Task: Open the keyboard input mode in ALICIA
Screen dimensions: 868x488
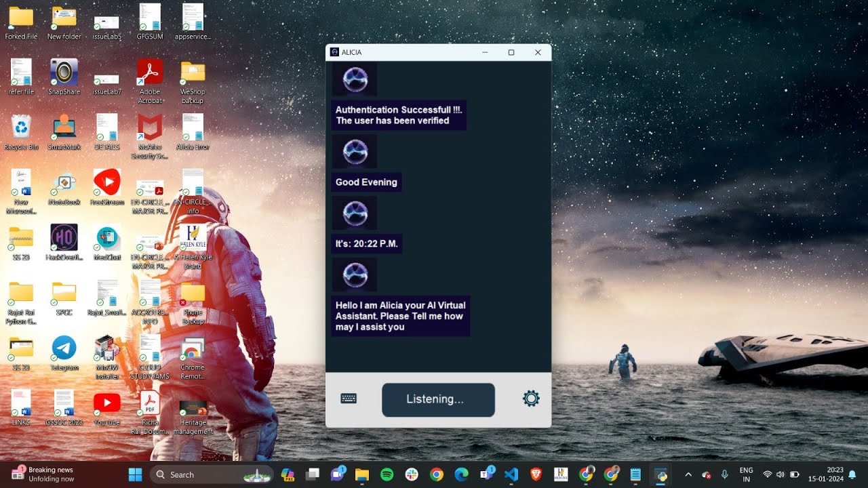Action: click(x=349, y=399)
